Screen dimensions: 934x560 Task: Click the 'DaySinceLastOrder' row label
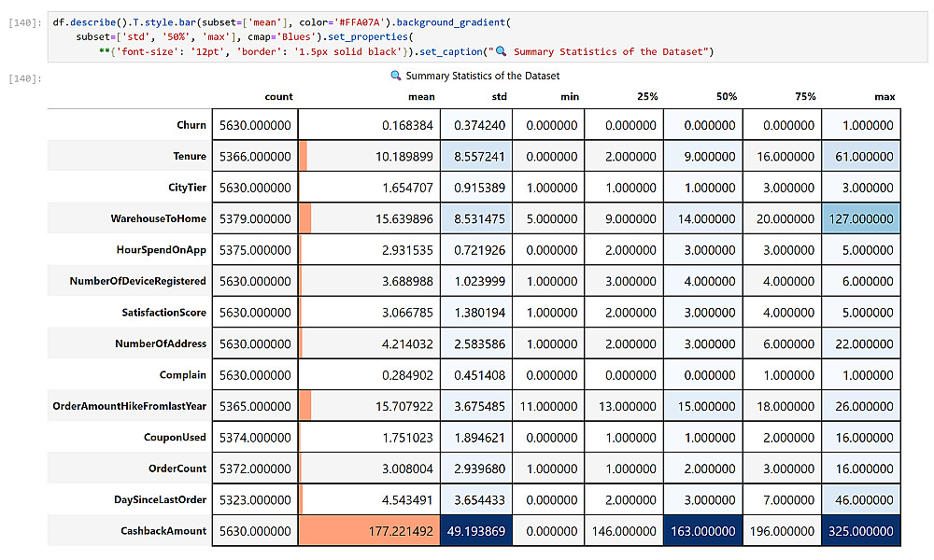(161, 499)
